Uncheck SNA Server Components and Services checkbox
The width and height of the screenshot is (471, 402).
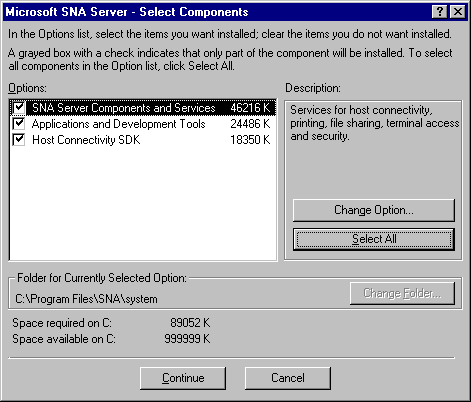pos(19,107)
